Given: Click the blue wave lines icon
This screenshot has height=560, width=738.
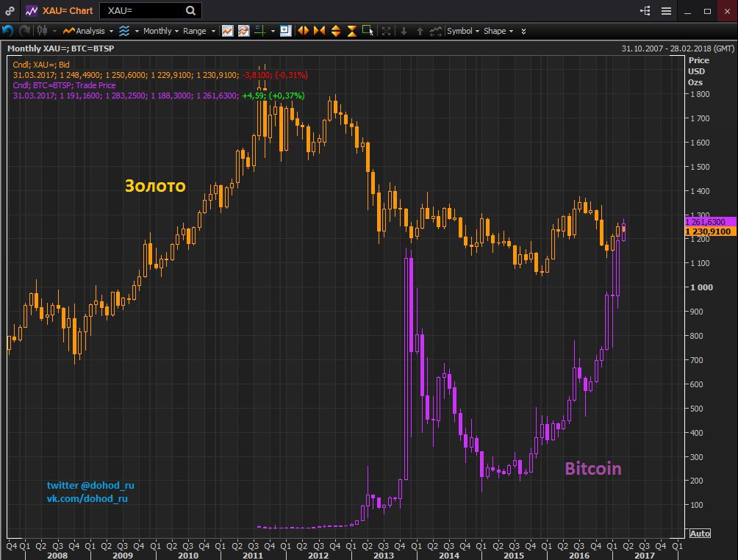Looking at the screenshot, I should coord(124,31).
